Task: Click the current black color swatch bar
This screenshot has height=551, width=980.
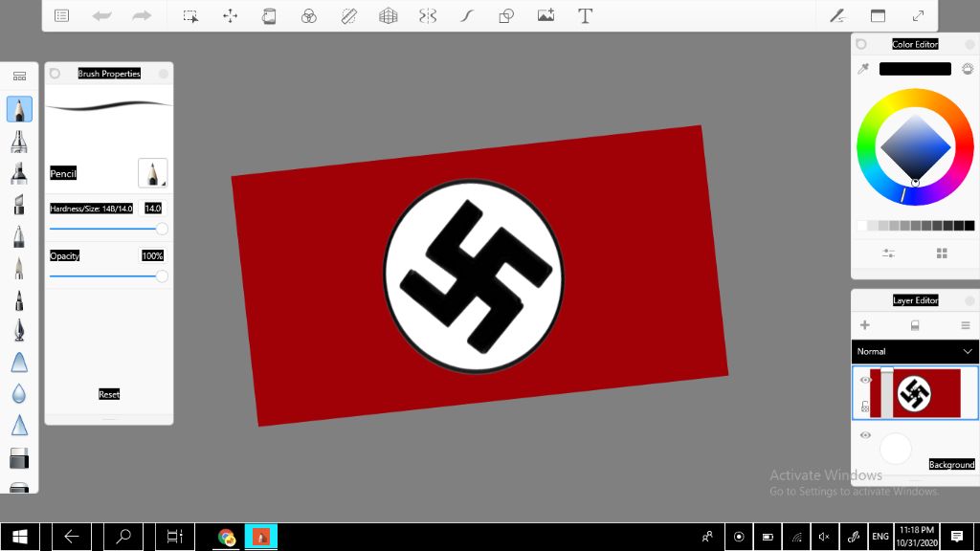Action: (915, 69)
